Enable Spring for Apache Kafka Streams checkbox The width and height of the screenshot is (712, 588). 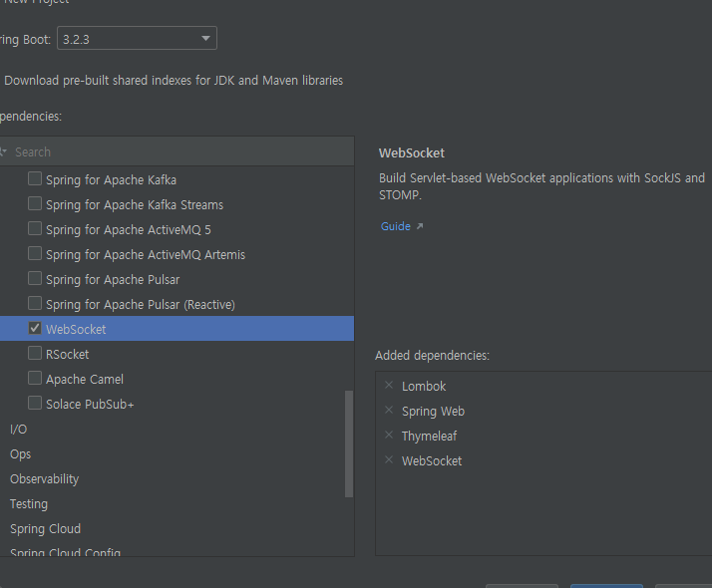(35, 203)
